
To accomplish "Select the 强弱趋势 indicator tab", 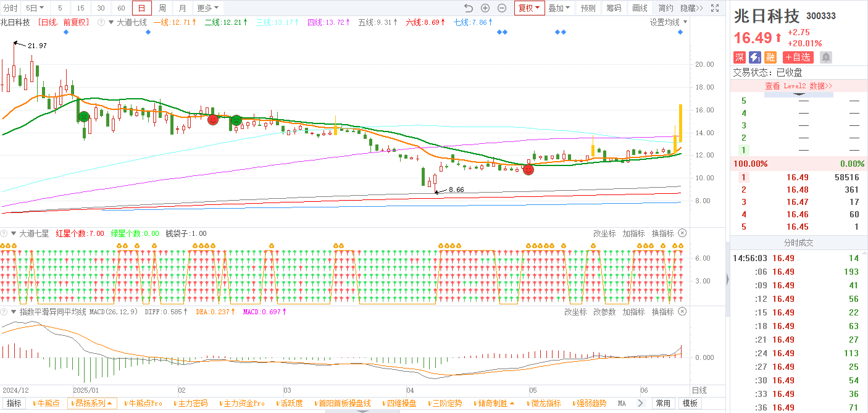I will (590, 403).
